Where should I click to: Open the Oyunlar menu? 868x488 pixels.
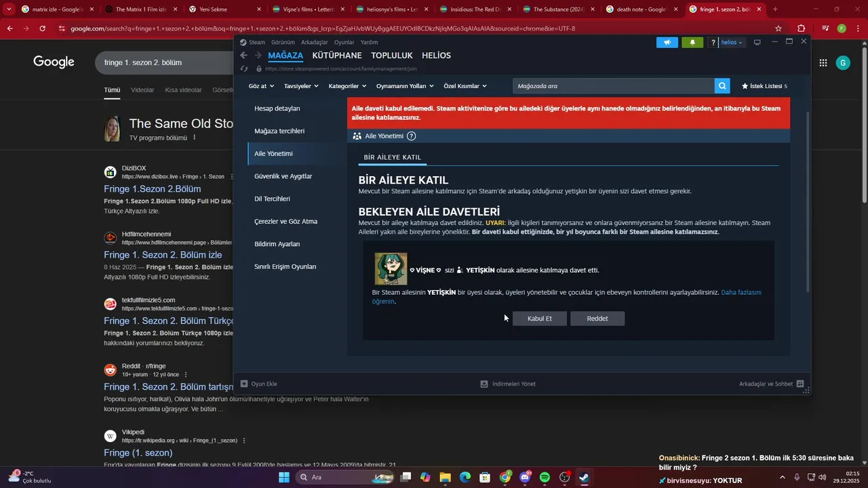pos(344,42)
